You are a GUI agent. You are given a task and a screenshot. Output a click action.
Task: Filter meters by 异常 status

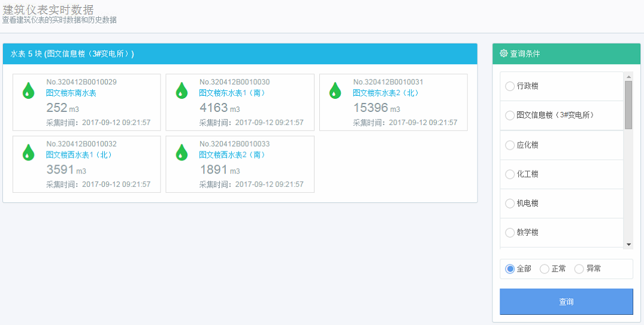(579, 269)
